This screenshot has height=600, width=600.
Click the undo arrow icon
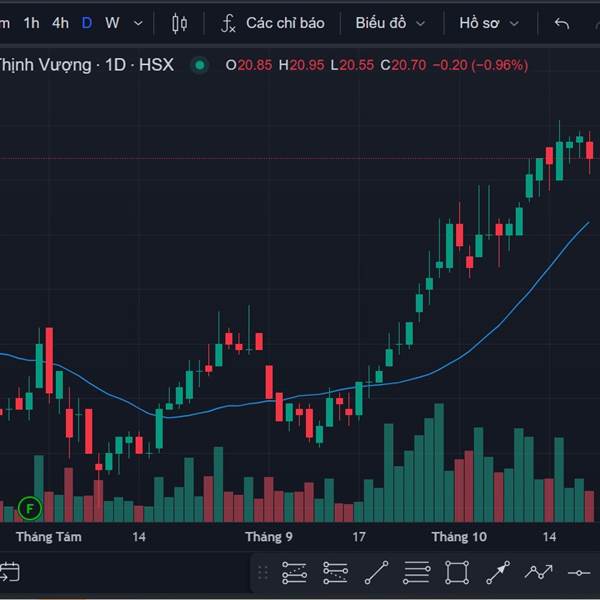point(561,24)
